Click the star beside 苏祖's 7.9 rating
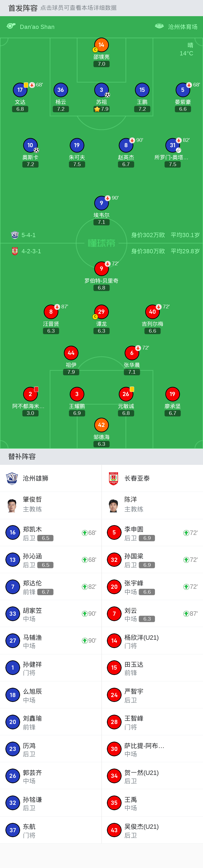 tap(97, 108)
